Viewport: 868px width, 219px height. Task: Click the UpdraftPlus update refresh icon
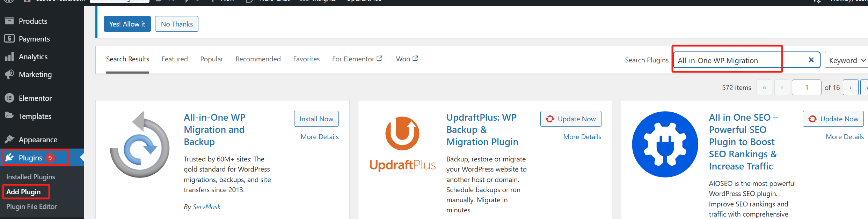(x=550, y=119)
